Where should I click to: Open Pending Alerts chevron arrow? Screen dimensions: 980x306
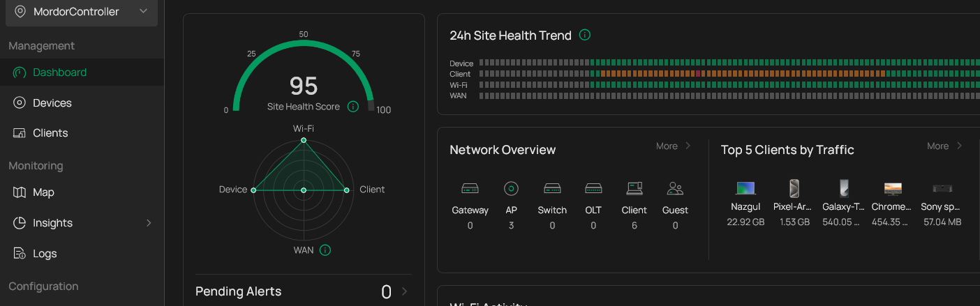tap(405, 291)
